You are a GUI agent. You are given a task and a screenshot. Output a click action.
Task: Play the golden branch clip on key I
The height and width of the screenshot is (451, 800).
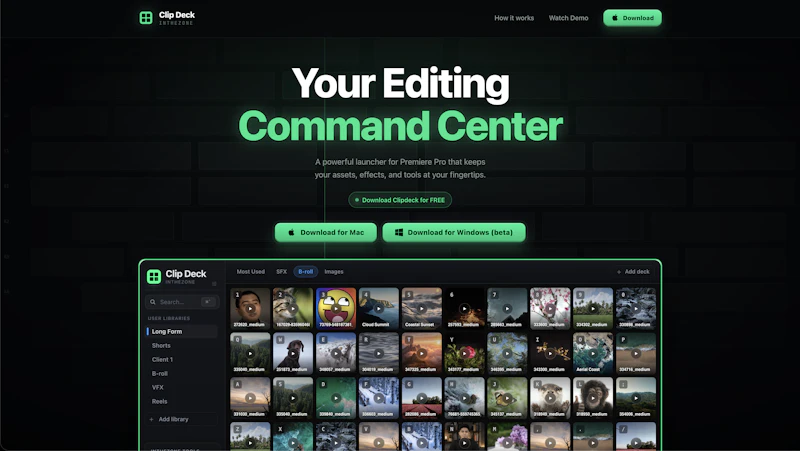click(550, 353)
